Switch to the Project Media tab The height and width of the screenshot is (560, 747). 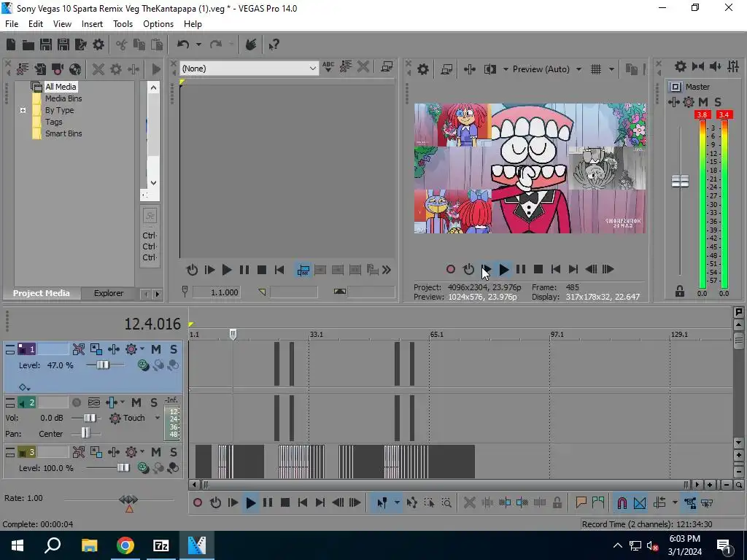coord(42,293)
